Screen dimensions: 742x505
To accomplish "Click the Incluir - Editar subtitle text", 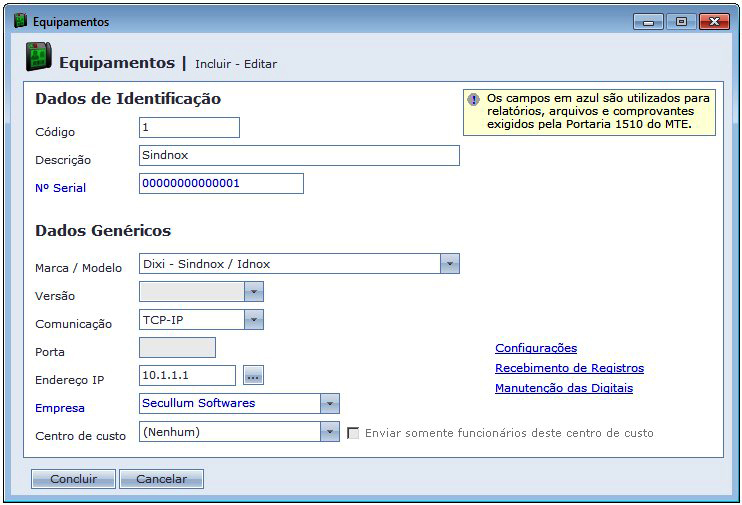I will 236,64.
